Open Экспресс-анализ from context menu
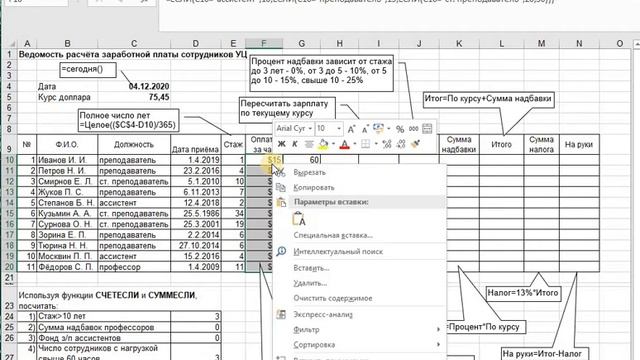Viewport: 640px width, 360px height. click(x=359, y=315)
